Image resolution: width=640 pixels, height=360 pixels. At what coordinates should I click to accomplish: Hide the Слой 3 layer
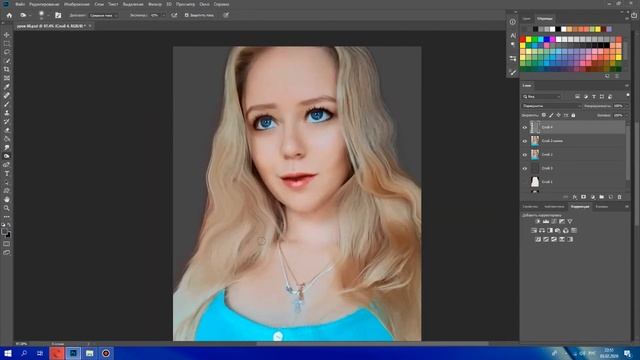click(525, 168)
